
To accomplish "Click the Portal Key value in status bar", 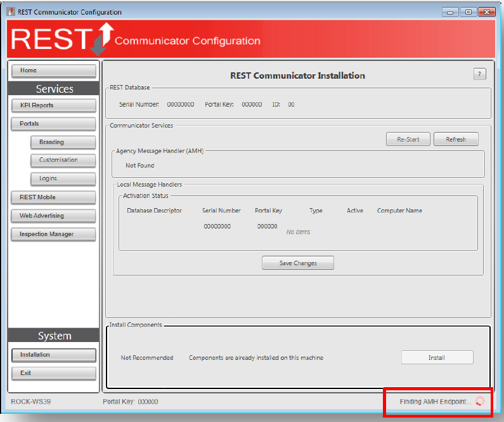I will (x=148, y=402).
